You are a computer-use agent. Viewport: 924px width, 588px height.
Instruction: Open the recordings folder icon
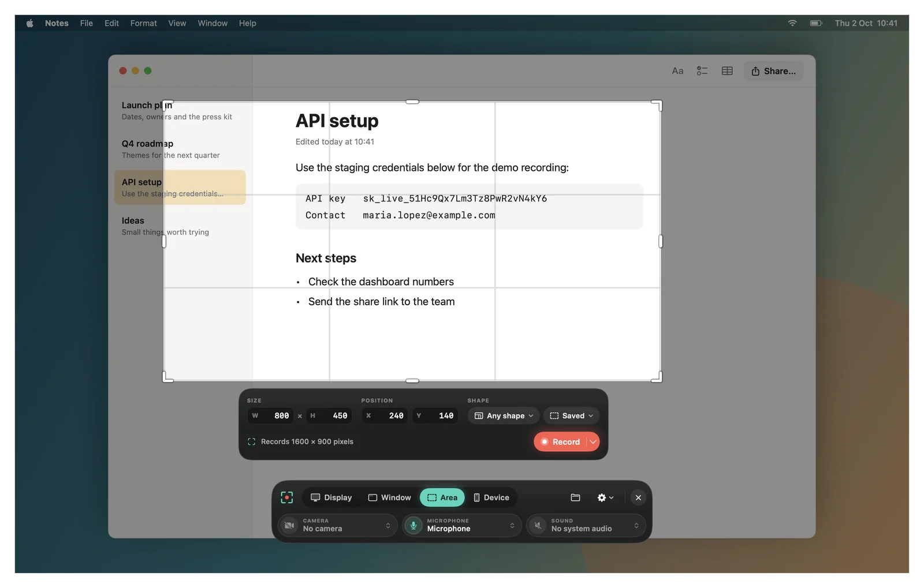tap(575, 497)
